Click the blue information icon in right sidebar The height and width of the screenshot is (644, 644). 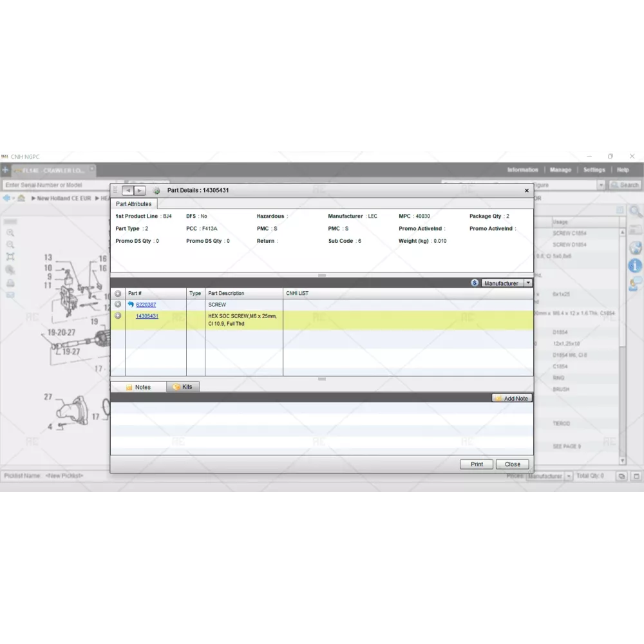click(635, 265)
